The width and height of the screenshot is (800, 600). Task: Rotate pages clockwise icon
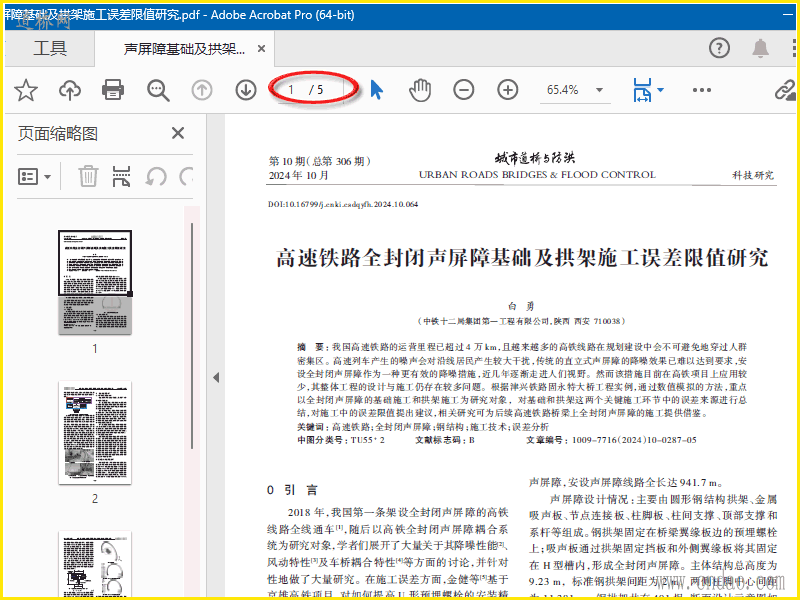click(187, 177)
